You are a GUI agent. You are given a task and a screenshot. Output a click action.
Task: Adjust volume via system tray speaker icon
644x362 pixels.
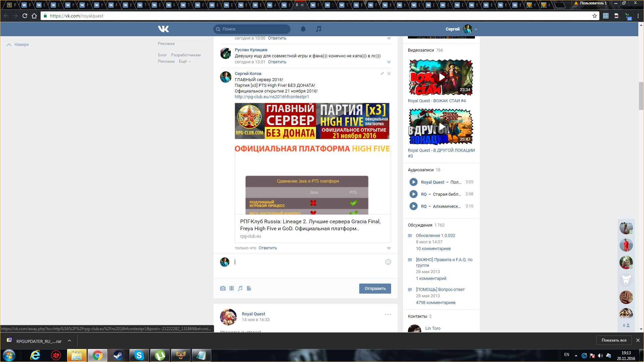(x=600, y=355)
